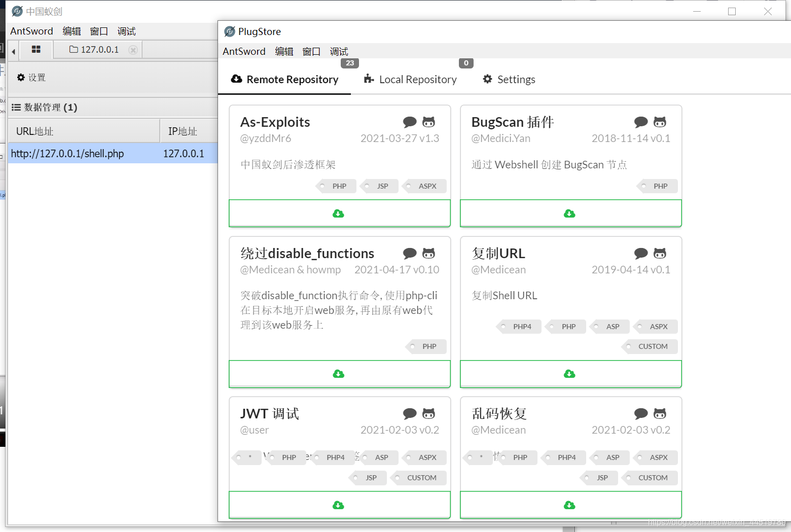
Task: Open JWT 调试 GitHub cat icon
Action: (428, 414)
